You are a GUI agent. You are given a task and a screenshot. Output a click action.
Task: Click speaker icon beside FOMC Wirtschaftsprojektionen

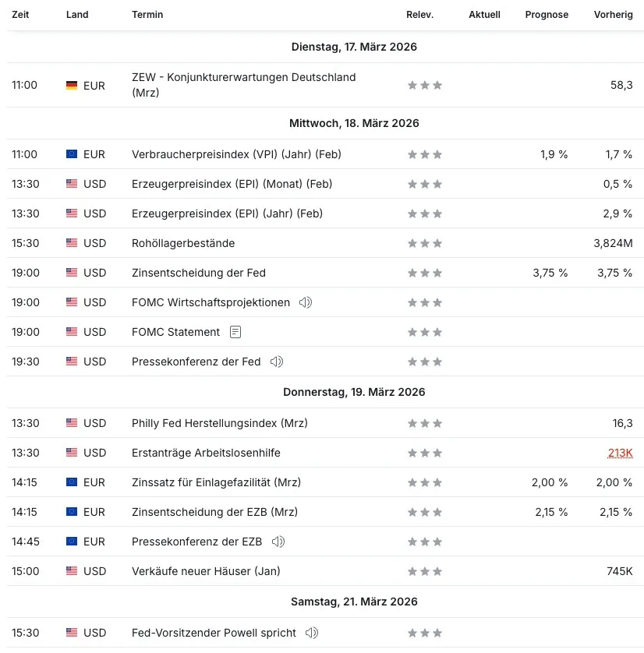pos(306,302)
